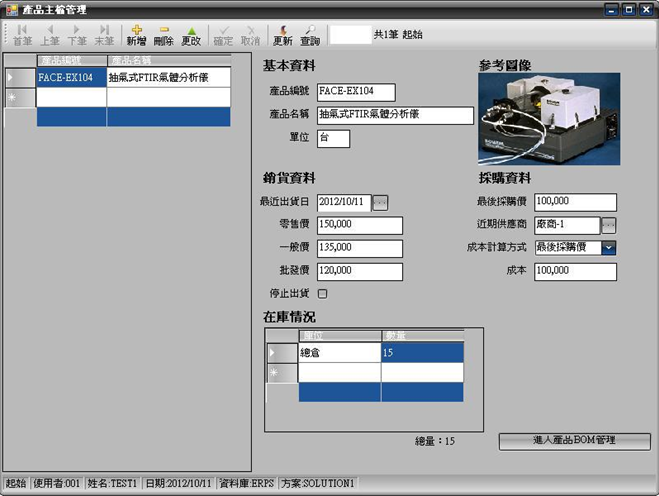The width and height of the screenshot is (659, 496).
Task: Open date picker beside 最近出貨日
Action: tap(380, 203)
